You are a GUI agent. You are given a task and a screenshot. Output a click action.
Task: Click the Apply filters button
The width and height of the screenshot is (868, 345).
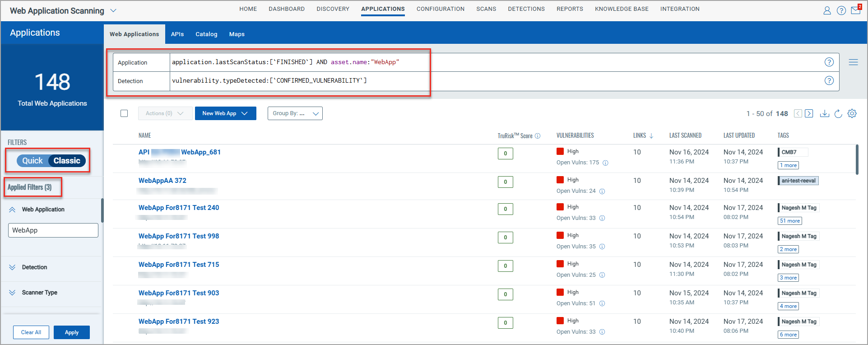pyautogui.click(x=71, y=332)
